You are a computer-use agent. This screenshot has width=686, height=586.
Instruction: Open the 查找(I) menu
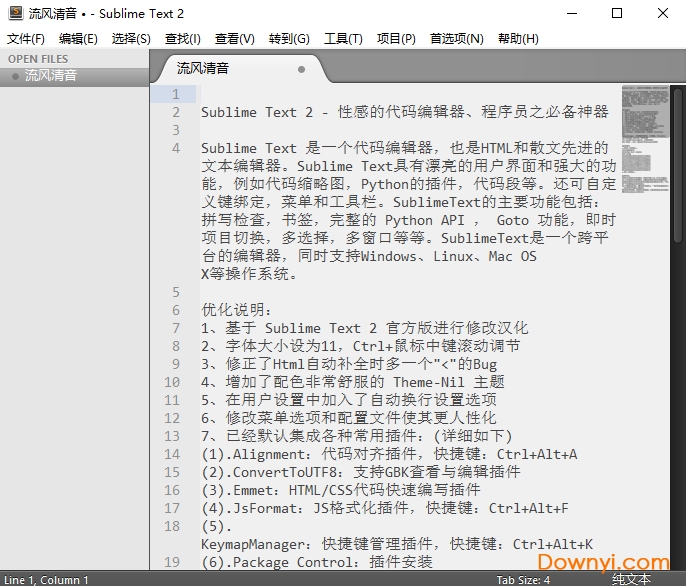[183, 39]
